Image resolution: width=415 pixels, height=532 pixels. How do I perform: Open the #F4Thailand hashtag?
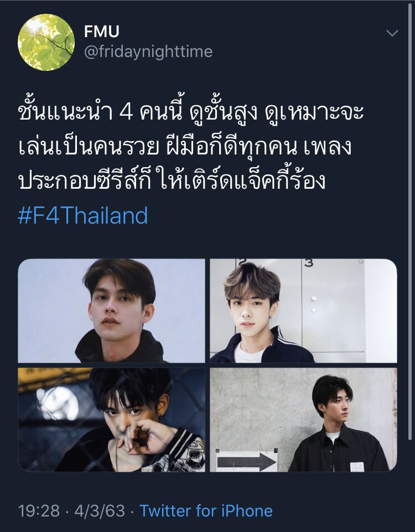coord(83,215)
